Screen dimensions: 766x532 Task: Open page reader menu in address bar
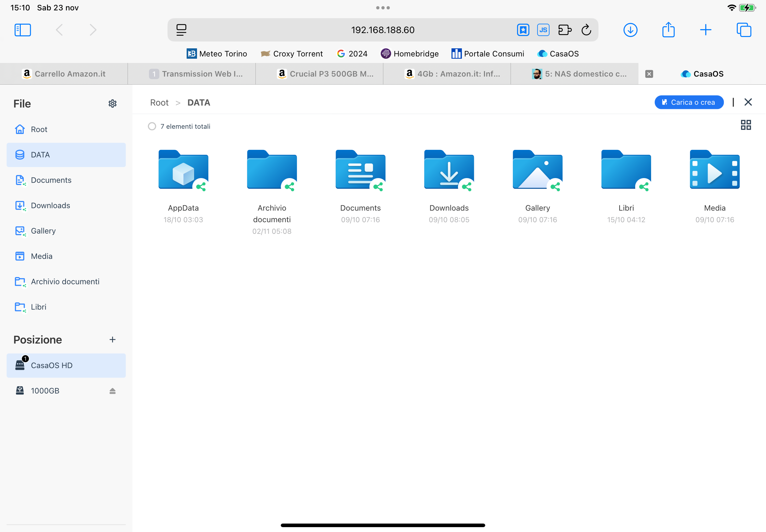click(x=181, y=30)
